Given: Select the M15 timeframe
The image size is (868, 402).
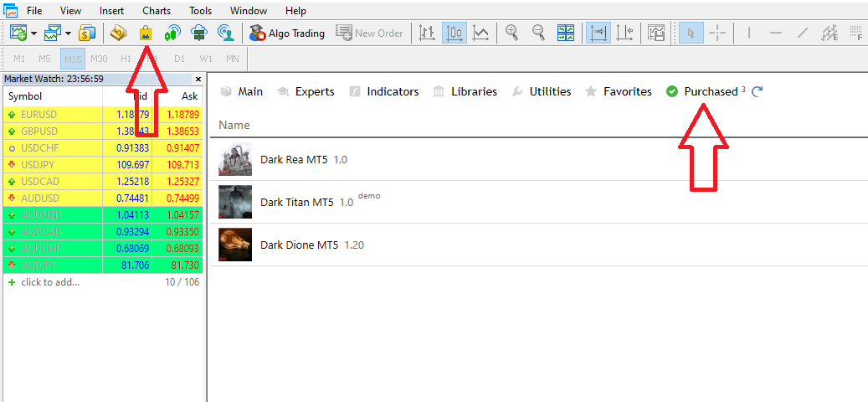Looking at the screenshot, I should click(73, 59).
